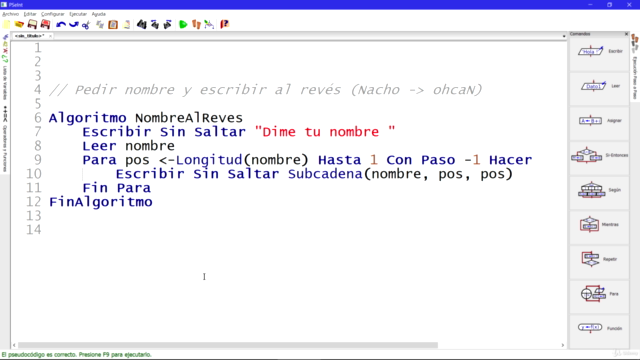Open the tab list dropdown arrow
This screenshot has height=360, width=640.
[x=564, y=36]
